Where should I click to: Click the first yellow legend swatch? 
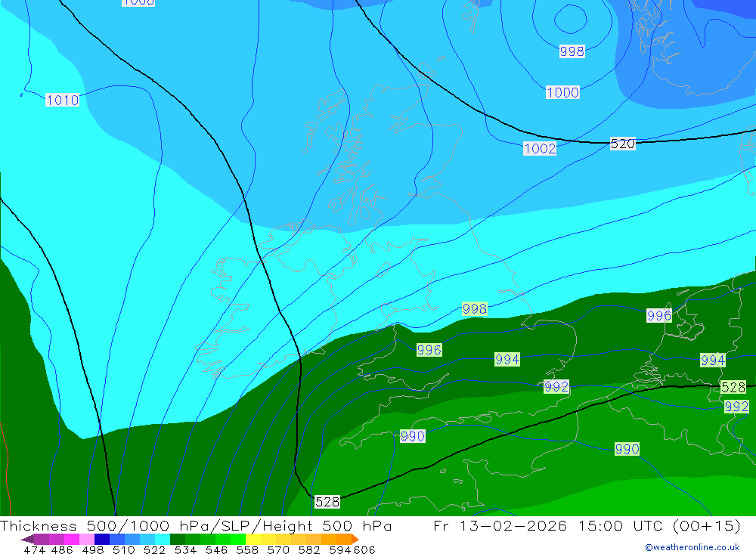coord(253,539)
